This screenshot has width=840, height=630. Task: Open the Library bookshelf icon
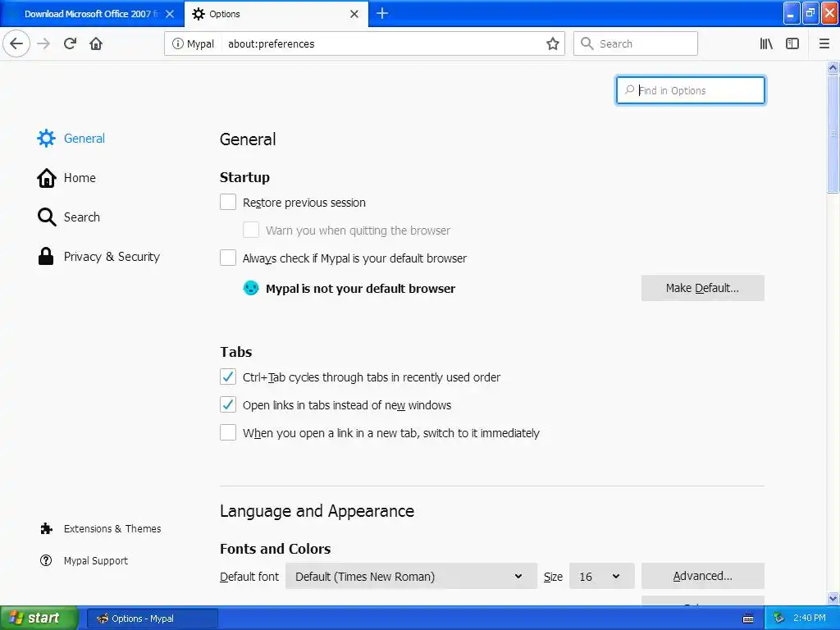click(x=766, y=44)
